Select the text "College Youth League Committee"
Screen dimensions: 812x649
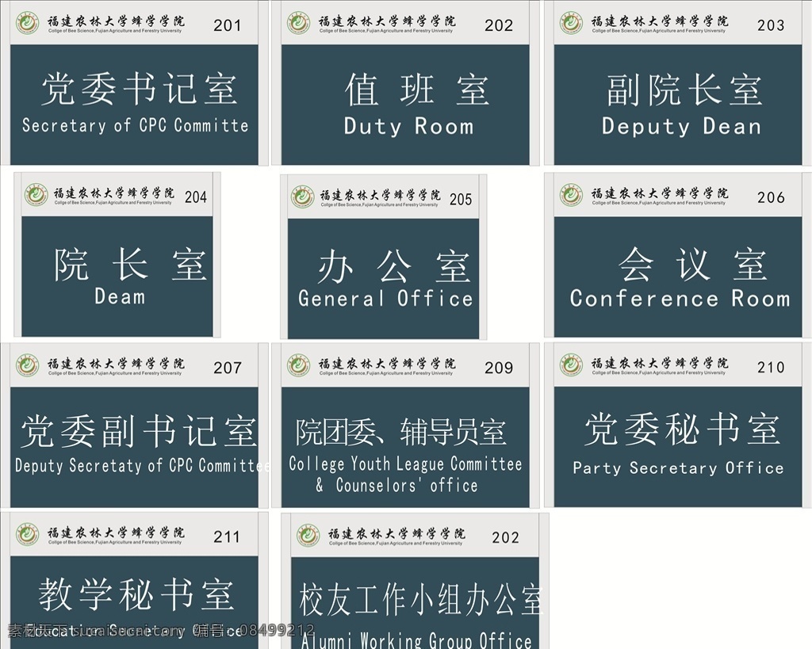tap(405, 464)
